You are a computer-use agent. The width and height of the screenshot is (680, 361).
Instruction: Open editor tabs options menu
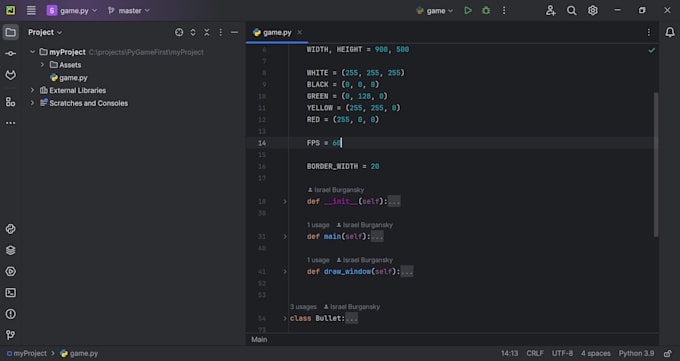649,33
